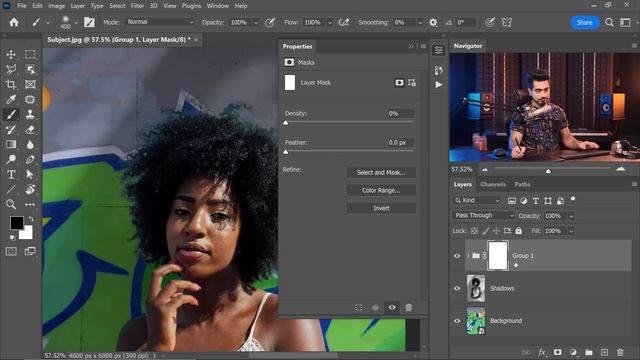Select the History Brush tool
This screenshot has height=360, width=640.
[11, 129]
